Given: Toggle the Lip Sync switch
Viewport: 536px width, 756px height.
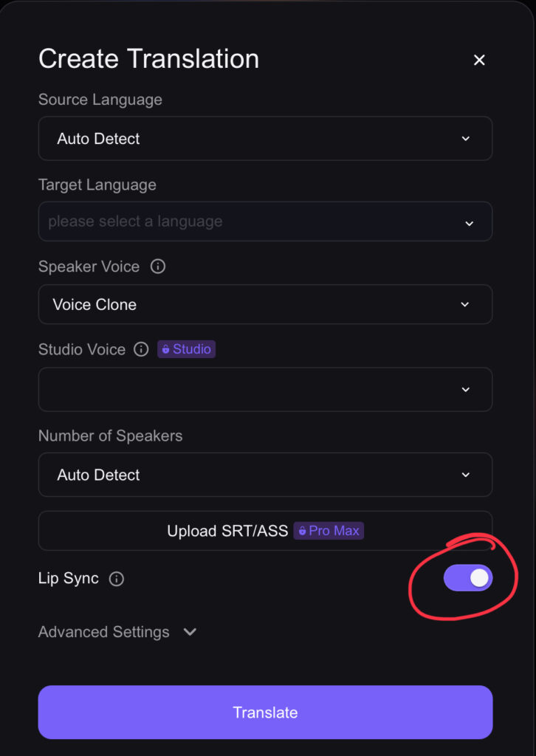Looking at the screenshot, I should coord(467,578).
